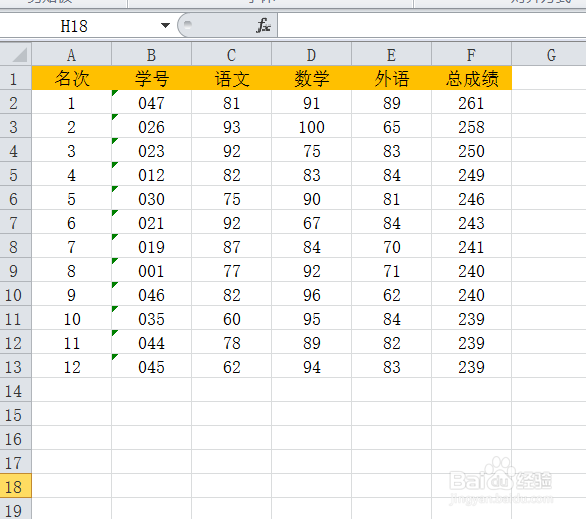
Task: Click header cell 语文
Action: [231, 78]
